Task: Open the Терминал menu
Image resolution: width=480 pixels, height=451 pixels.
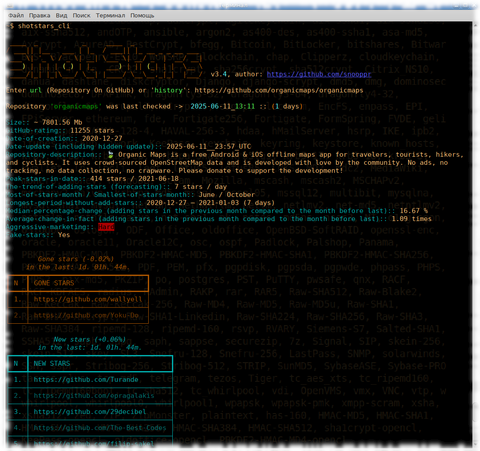Action: [110, 15]
